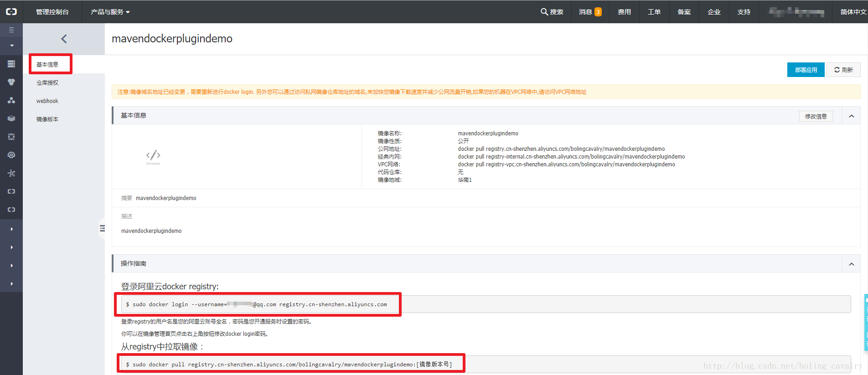
Task: Expand 产品与服务 dropdown menu
Action: pos(110,12)
